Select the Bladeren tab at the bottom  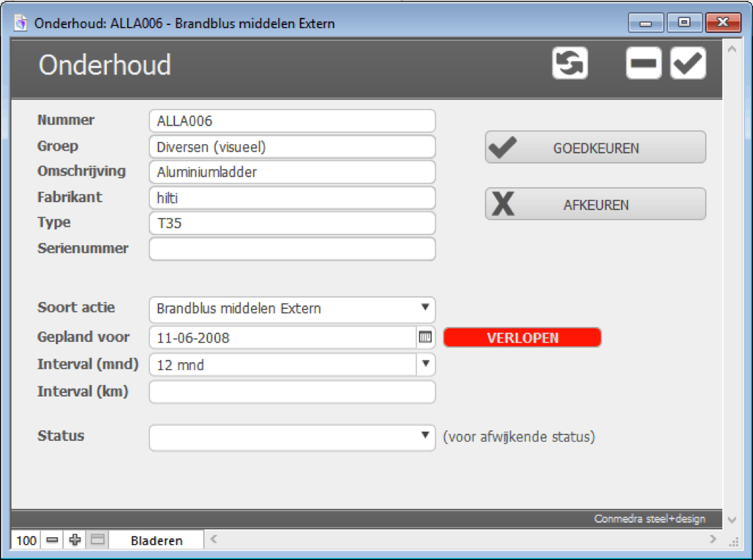156,539
